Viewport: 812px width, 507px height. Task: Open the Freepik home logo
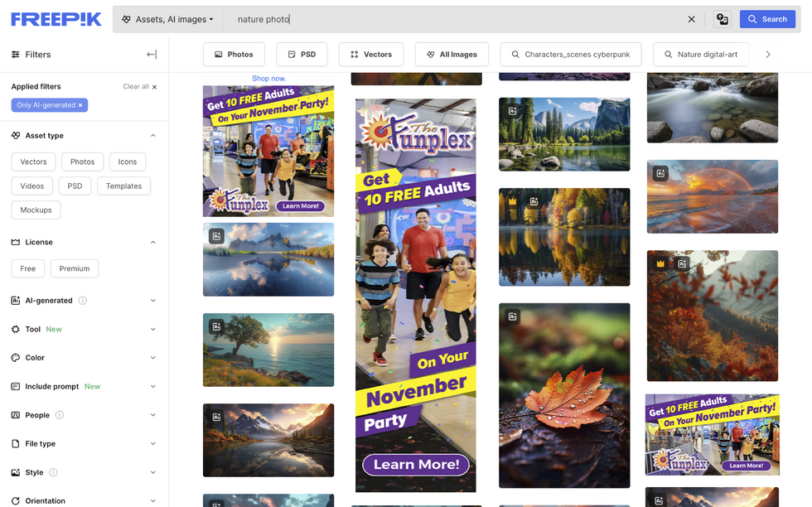point(56,19)
